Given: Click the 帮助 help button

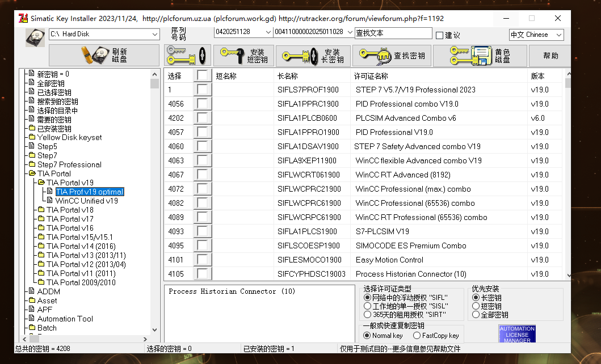Looking at the screenshot, I should (550, 56).
